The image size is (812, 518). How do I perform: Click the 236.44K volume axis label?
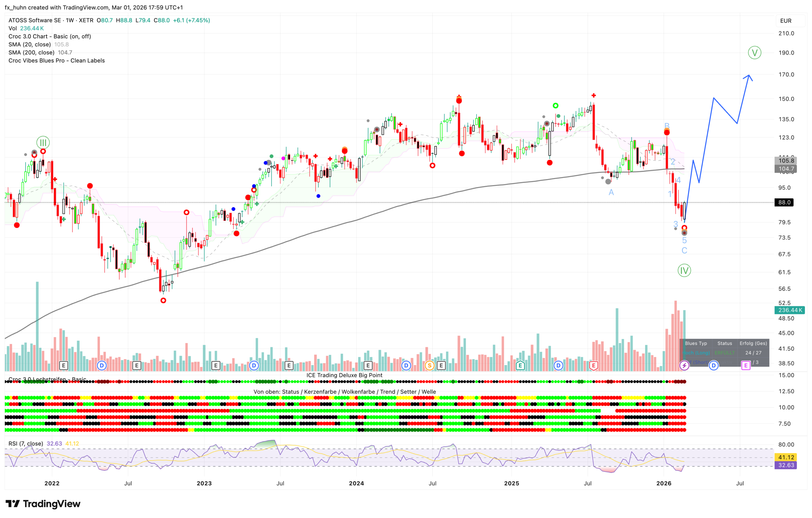(x=790, y=310)
